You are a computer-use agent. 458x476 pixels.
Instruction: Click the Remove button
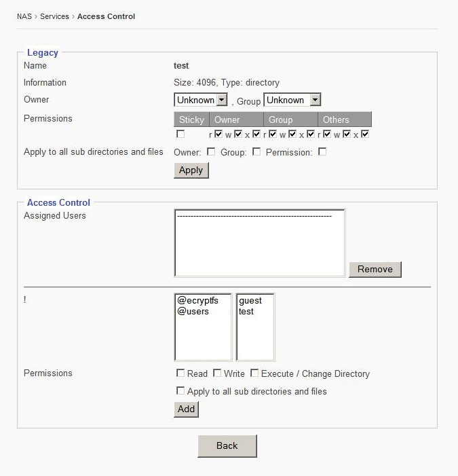[375, 269]
